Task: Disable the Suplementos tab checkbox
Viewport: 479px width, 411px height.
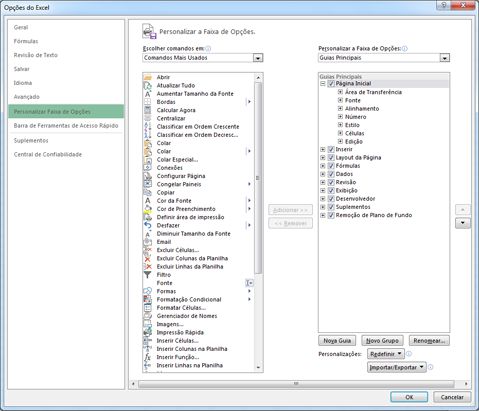Action: tap(331, 207)
